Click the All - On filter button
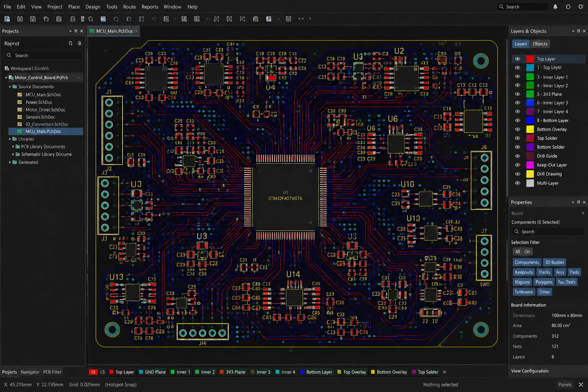 pyautogui.click(x=522, y=252)
